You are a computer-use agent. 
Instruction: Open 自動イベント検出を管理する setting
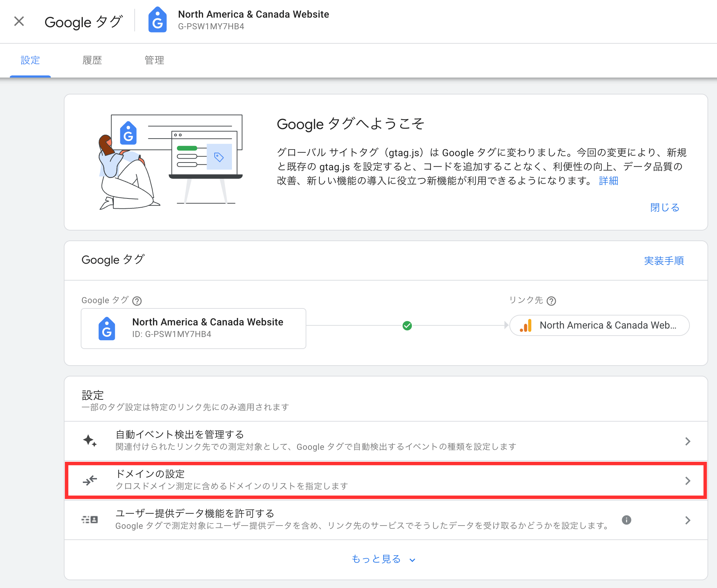point(386,441)
